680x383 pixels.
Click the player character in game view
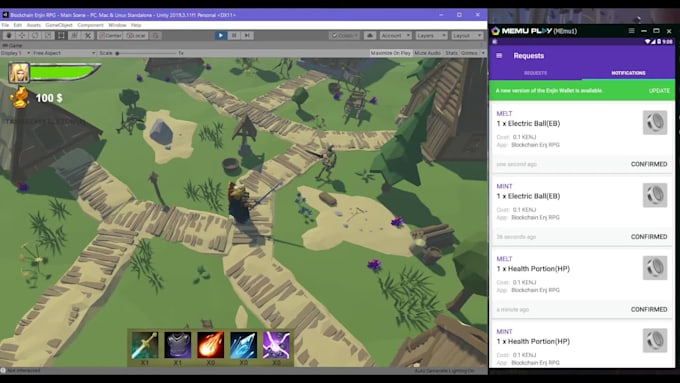coord(240,203)
